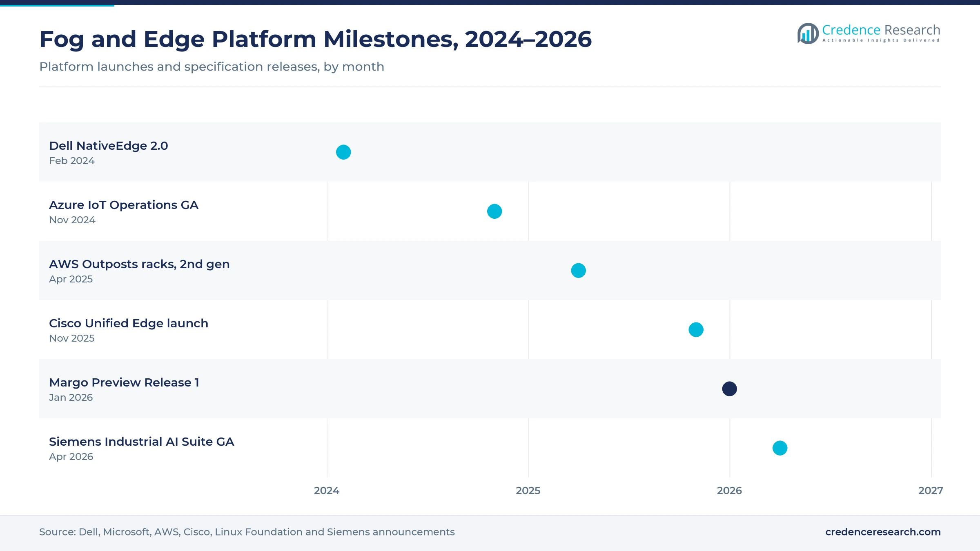980x551 pixels.
Task: Click the 'Siemens Industrial AI Suite GA' label
Action: tap(141, 442)
